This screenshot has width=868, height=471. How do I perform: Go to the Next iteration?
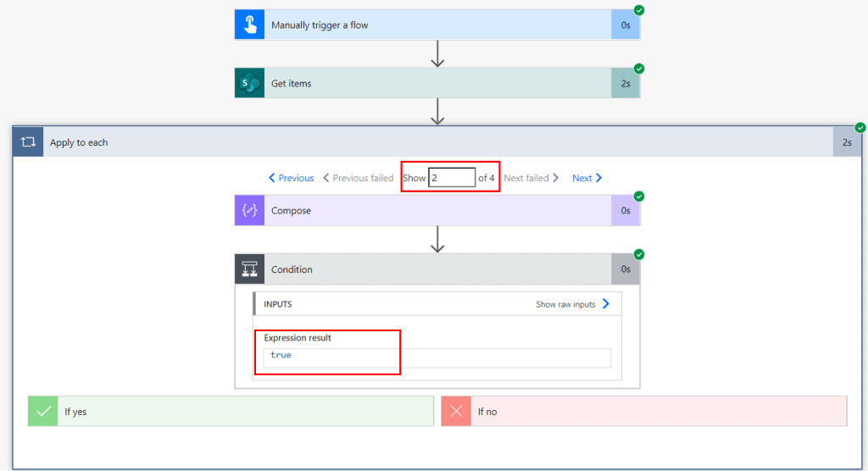pyautogui.click(x=587, y=178)
